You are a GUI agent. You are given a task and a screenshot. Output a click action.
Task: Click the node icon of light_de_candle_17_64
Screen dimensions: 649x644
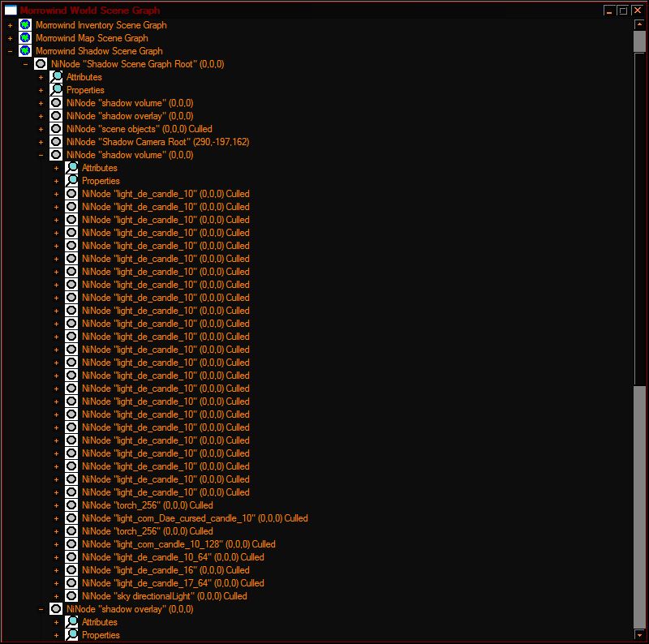[71, 582]
